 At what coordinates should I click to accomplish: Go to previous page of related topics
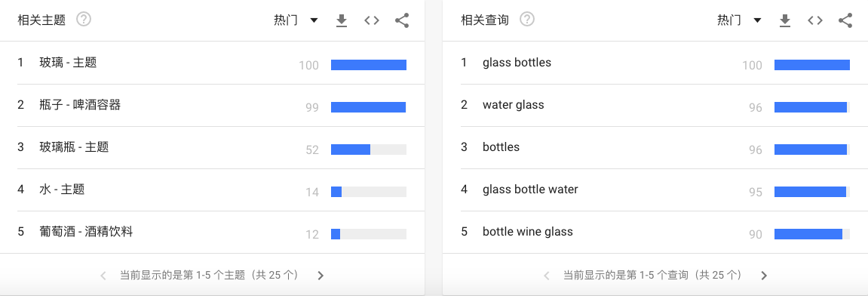[x=103, y=276]
